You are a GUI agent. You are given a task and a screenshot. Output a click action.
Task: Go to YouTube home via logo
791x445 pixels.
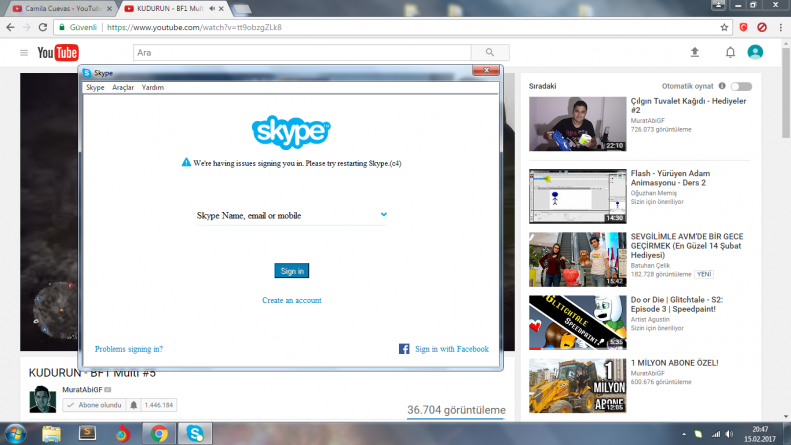(58, 52)
